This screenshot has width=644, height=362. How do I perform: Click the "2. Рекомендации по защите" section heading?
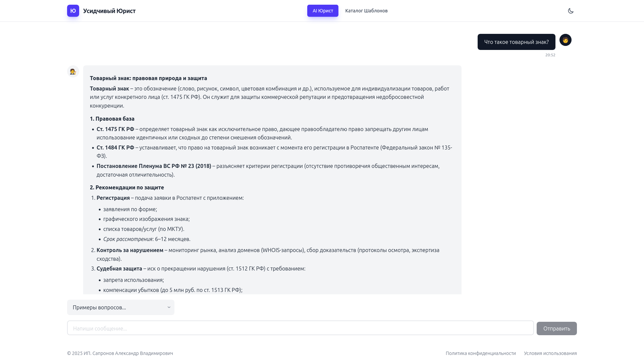point(127,187)
